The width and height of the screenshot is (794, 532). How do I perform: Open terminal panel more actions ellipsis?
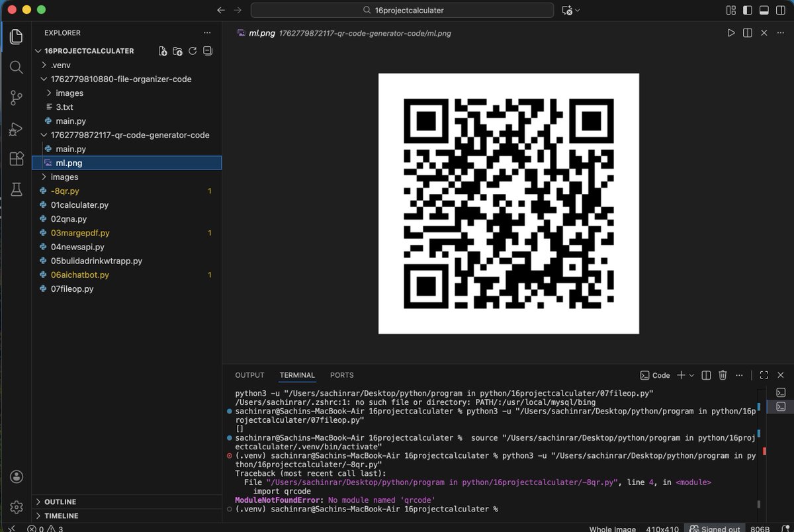pos(739,375)
